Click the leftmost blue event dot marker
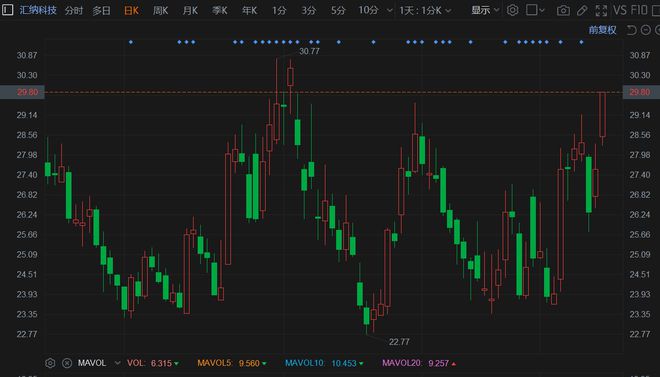660x377 pixels. click(131, 42)
